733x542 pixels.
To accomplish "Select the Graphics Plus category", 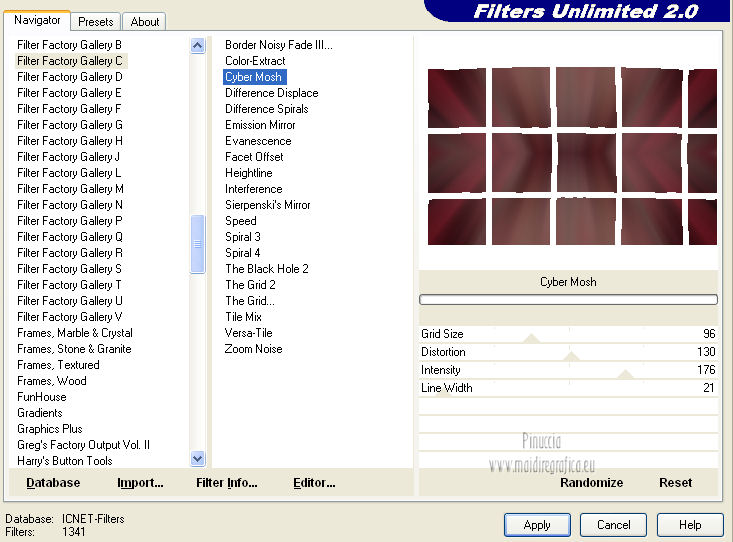I will point(50,429).
